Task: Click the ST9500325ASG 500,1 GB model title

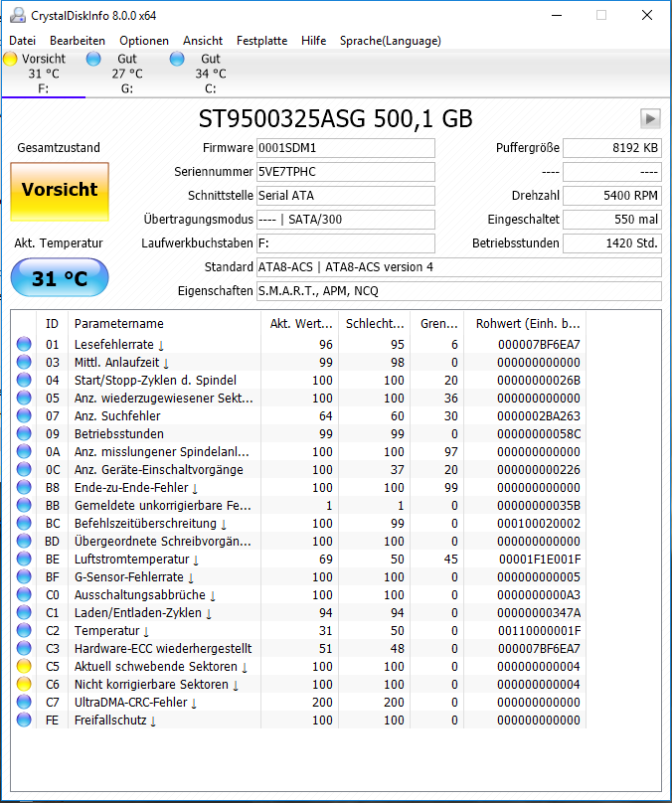Action: click(335, 119)
